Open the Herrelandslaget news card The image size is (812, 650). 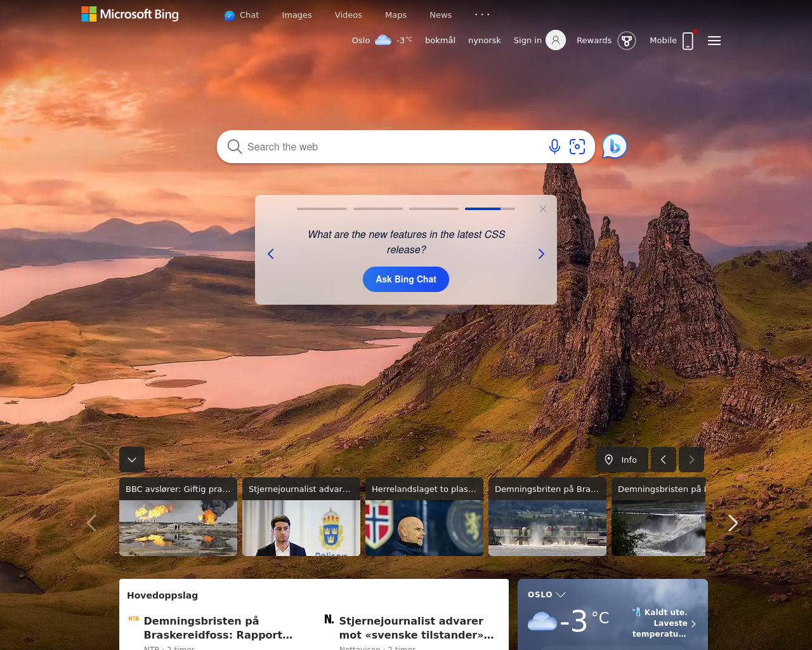[x=424, y=517]
